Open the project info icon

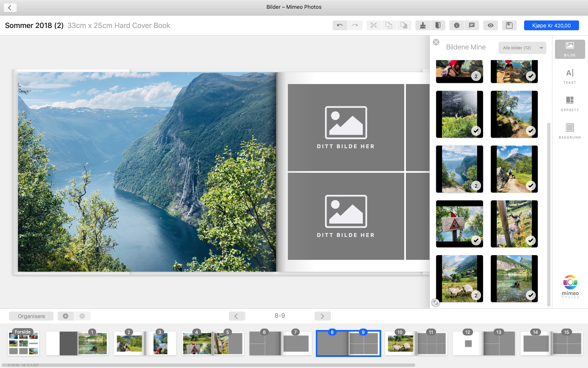tap(457, 25)
